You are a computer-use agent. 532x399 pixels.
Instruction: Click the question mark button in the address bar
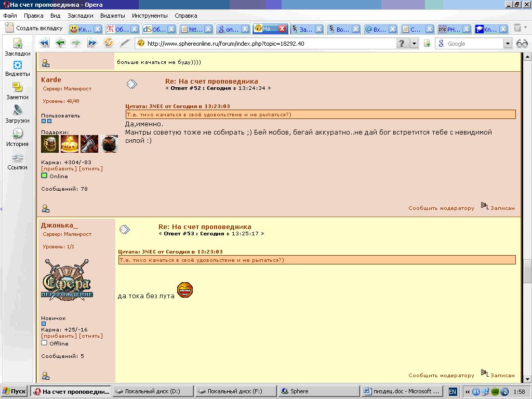click(402, 44)
